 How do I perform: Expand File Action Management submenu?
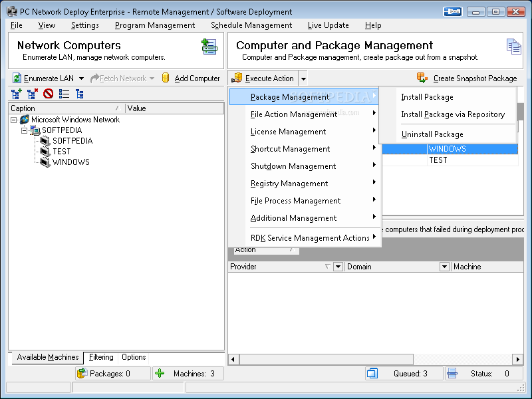click(304, 114)
